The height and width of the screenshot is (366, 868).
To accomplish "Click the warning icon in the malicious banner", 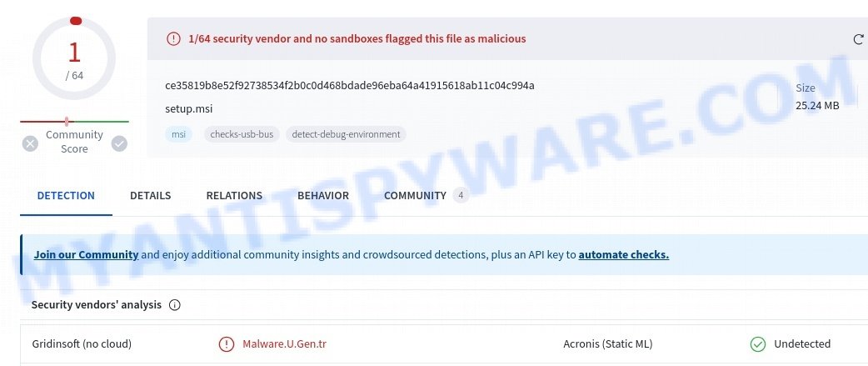I will tap(174, 38).
